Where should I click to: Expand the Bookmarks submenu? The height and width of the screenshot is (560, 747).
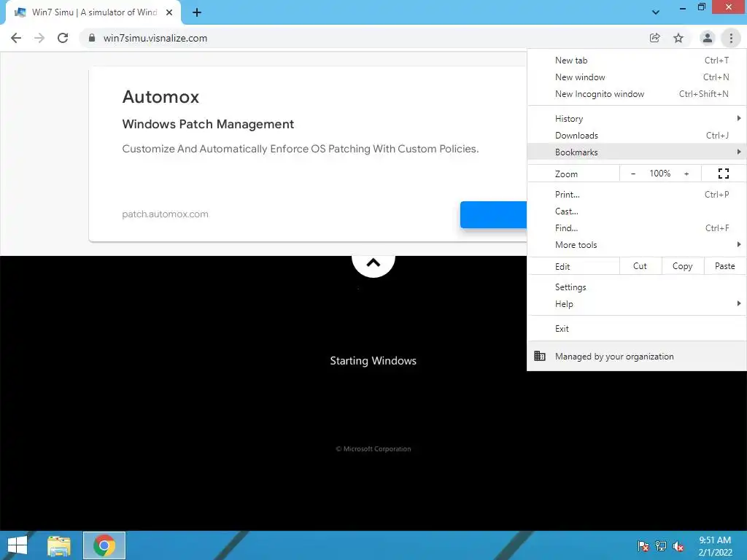click(636, 152)
